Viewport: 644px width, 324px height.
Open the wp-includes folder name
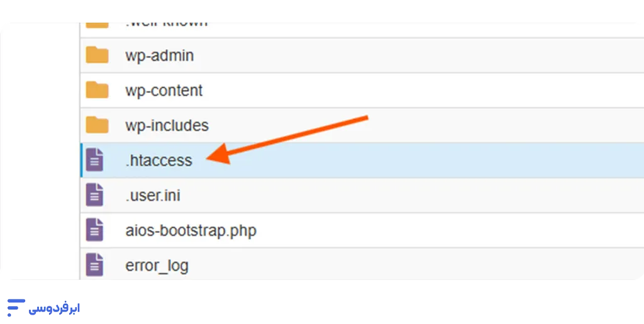(167, 125)
